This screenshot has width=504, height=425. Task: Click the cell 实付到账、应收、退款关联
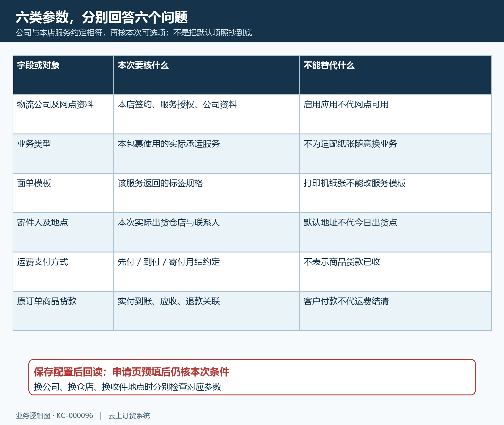pyautogui.click(x=206, y=311)
